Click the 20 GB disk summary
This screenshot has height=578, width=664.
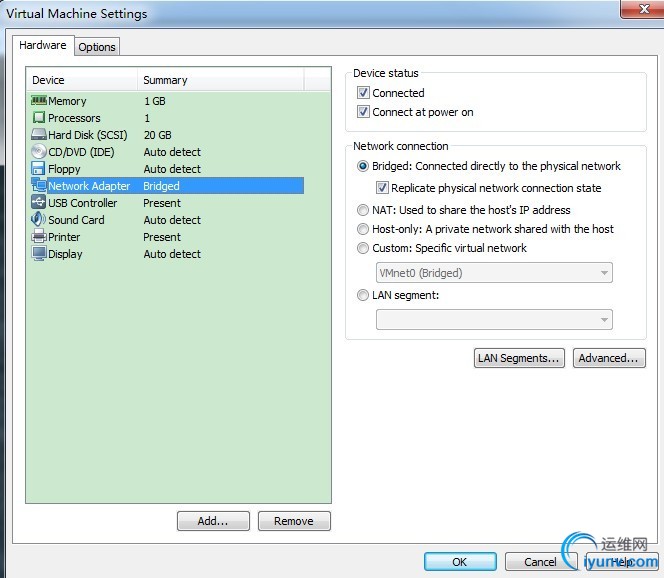click(x=158, y=135)
